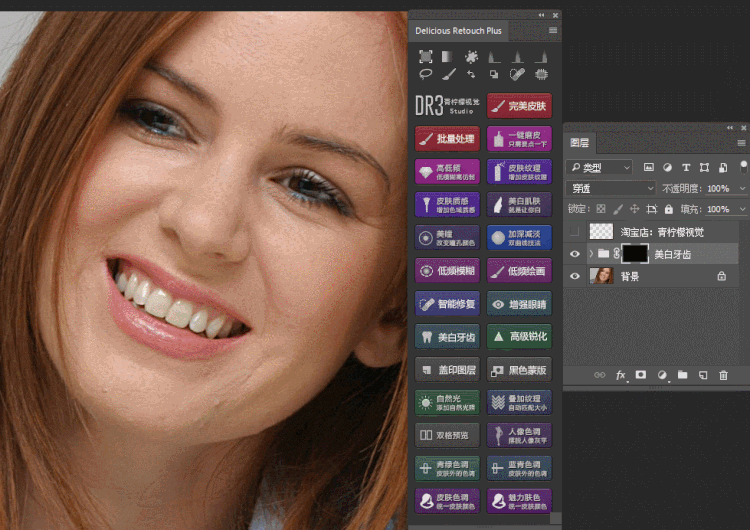Open the Delicious Retouch Plus panel menu

click(x=552, y=31)
